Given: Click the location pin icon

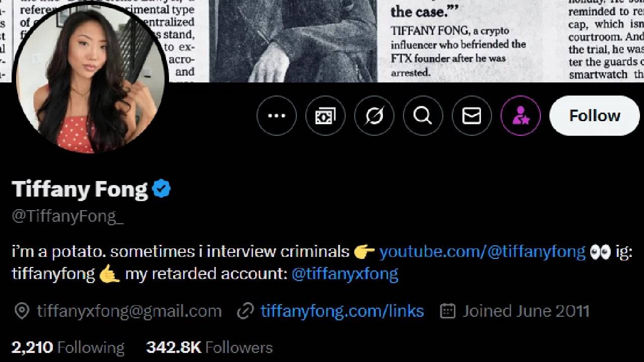Looking at the screenshot, I should 22,311.
